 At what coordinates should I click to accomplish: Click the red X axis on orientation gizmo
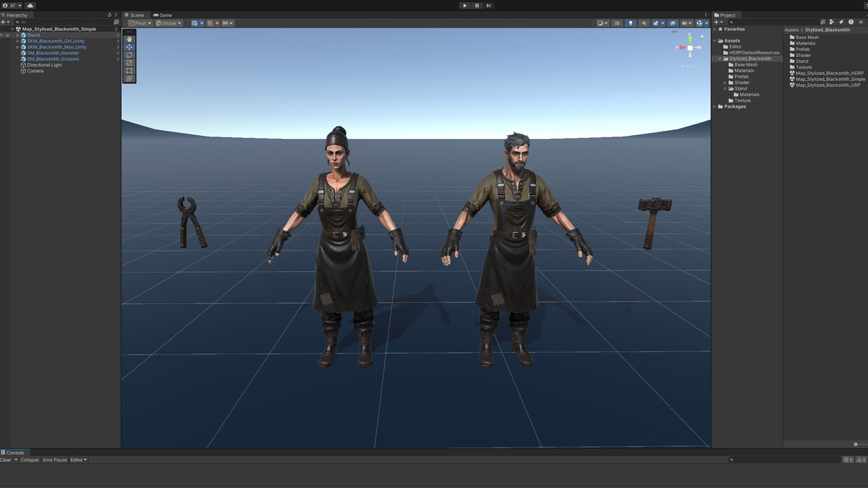point(683,48)
